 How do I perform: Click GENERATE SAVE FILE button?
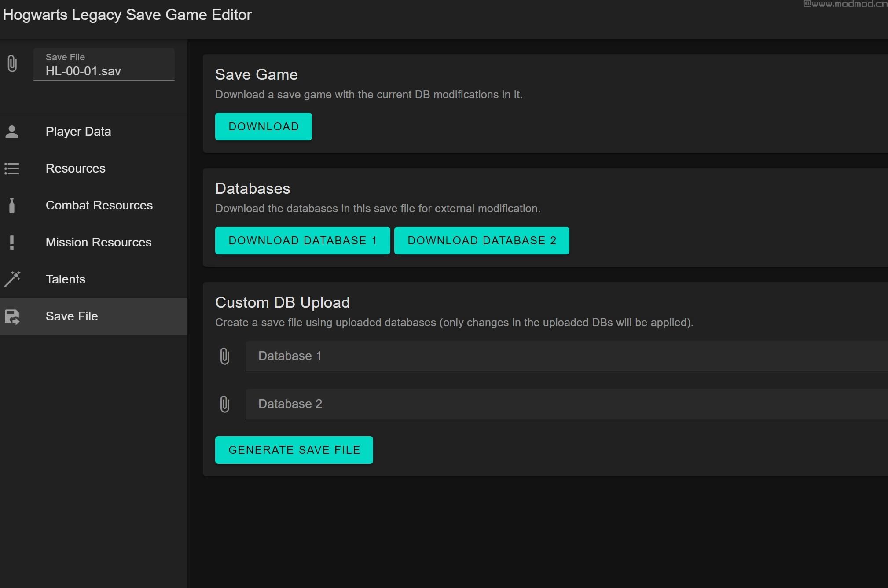[x=294, y=449]
